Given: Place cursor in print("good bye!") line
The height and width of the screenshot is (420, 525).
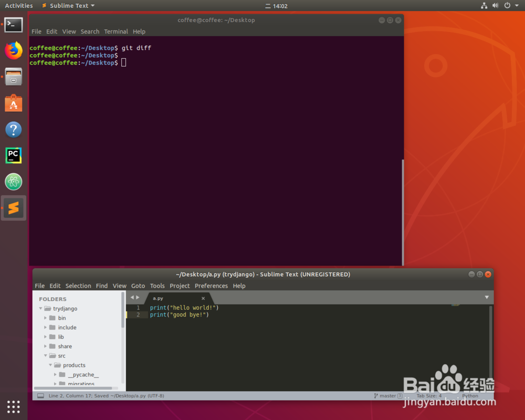Looking at the screenshot, I should coord(179,315).
